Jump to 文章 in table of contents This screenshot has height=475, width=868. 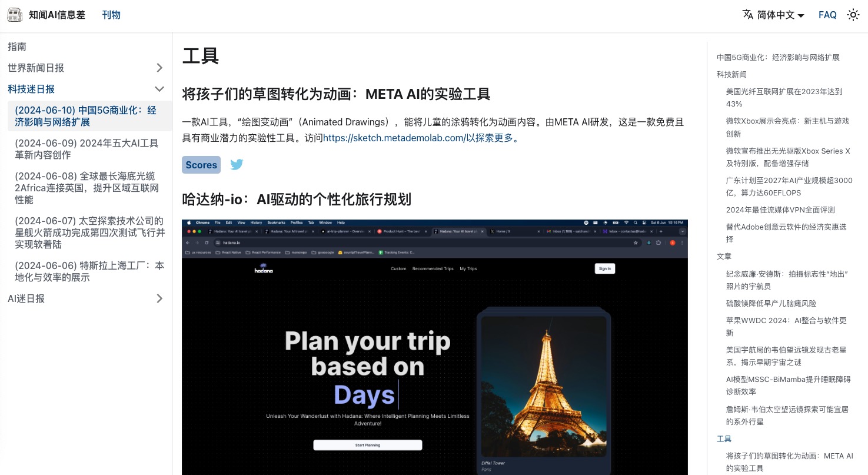pyautogui.click(x=724, y=256)
